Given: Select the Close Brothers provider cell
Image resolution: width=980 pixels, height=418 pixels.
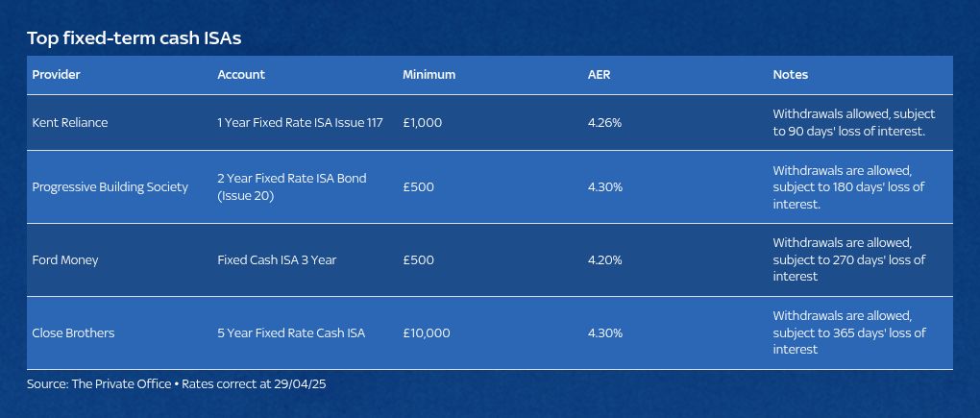Looking at the screenshot, I should tap(73, 333).
